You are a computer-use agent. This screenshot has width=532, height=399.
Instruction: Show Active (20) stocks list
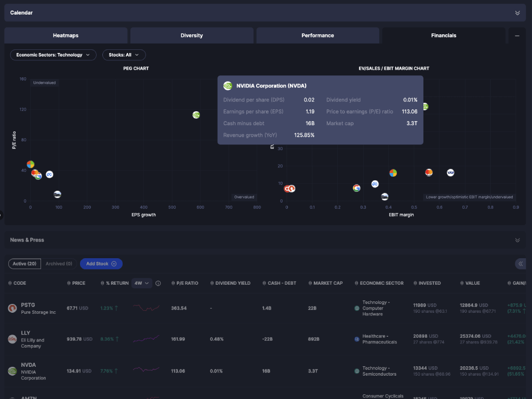(24, 263)
